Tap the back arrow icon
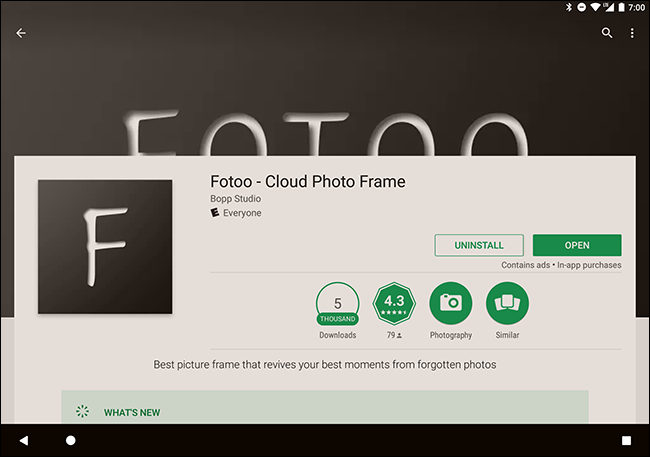This screenshot has width=650, height=457. pyautogui.click(x=21, y=33)
